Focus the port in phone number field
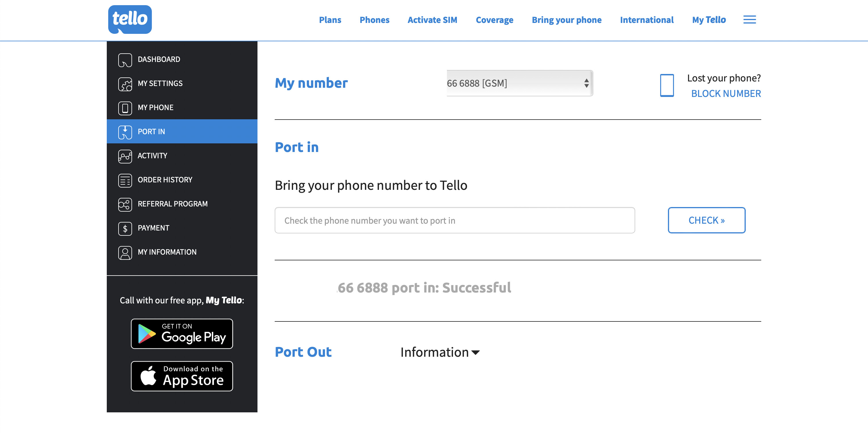868x433 pixels. pyautogui.click(x=455, y=220)
